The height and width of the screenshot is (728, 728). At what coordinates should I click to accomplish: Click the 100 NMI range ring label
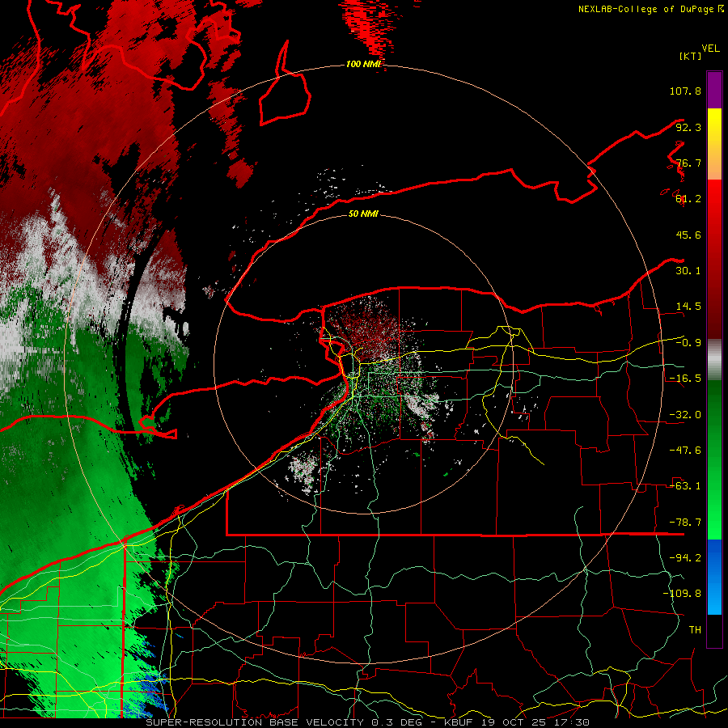[363, 64]
